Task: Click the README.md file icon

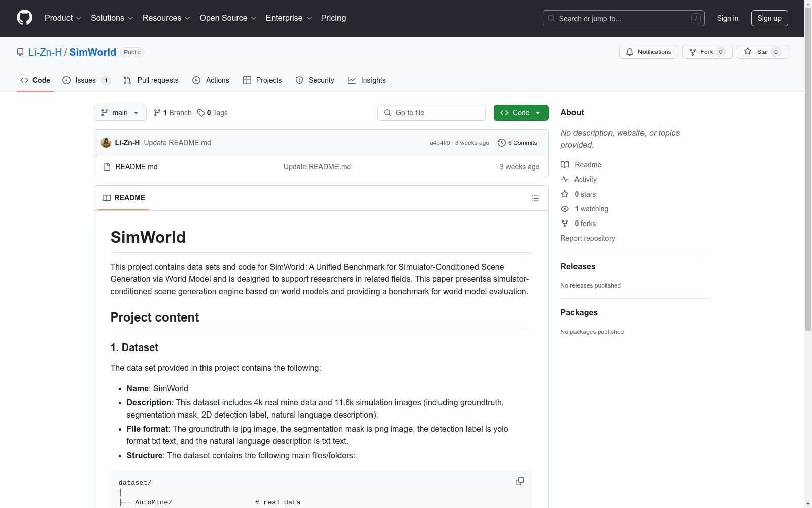Action: pyautogui.click(x=107, y=167)
